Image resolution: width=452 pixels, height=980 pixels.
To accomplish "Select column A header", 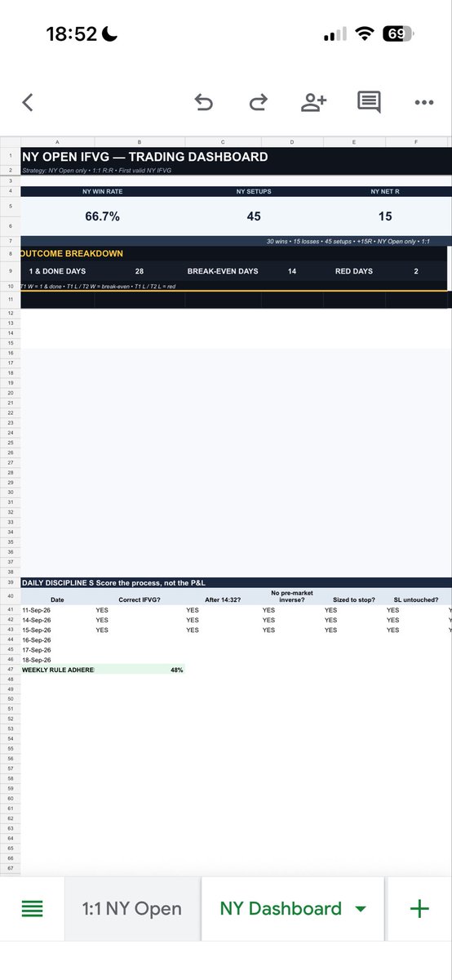I will tap(58, 143).
